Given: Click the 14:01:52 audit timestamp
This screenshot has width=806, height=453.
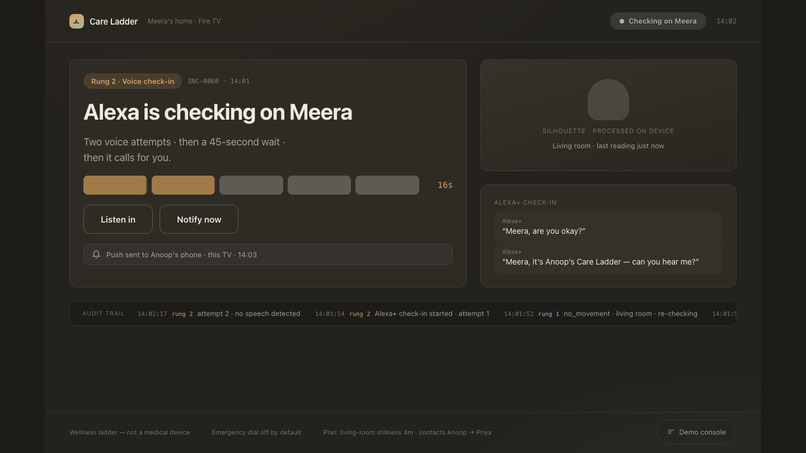Looking at the screenshot, I should [519, 314].
